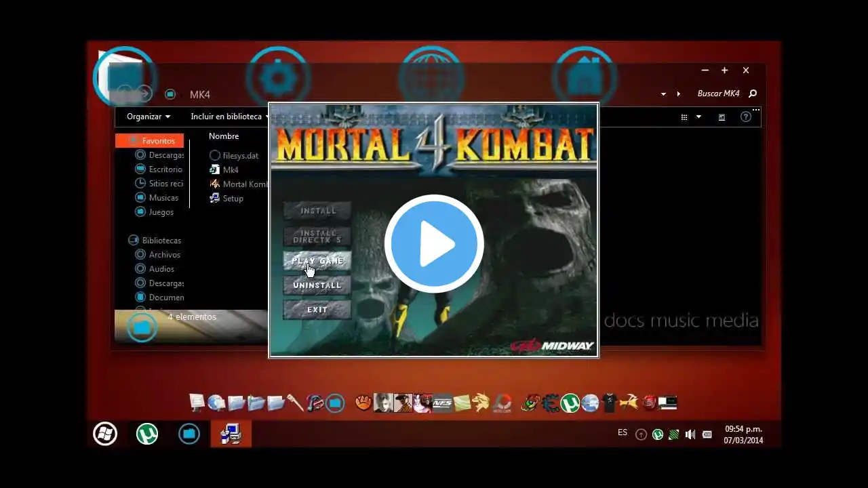This screenshot has width=868, height=488.
Task: Open the uTorrent icon in the dock
Action: [570, 403]
